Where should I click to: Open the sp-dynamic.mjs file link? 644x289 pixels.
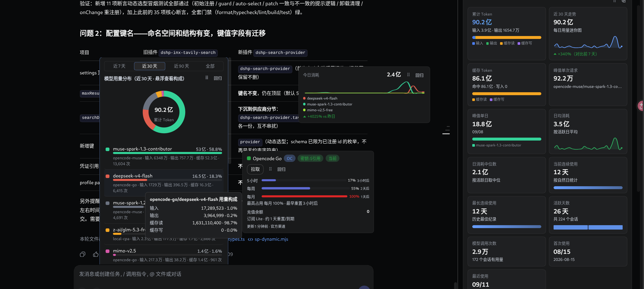(271, 239)
